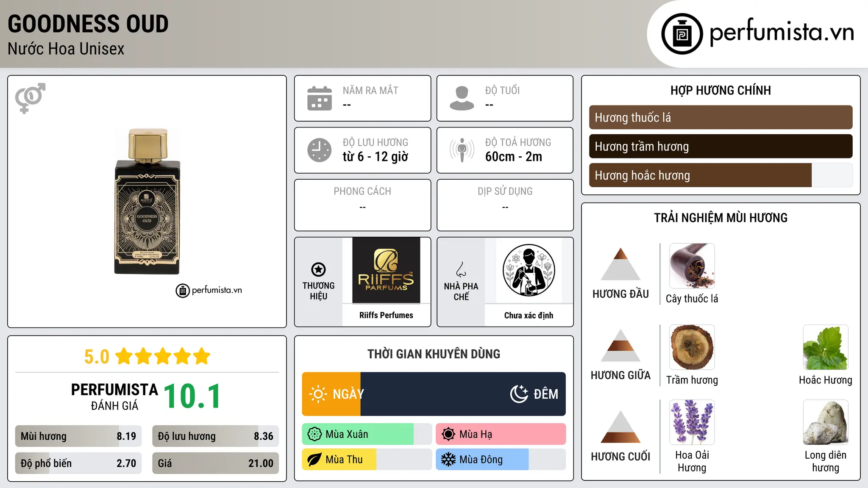Select the Hoắc Hương note image
Viewport: 868px width, 488px height.
click(x=825, y=347)
